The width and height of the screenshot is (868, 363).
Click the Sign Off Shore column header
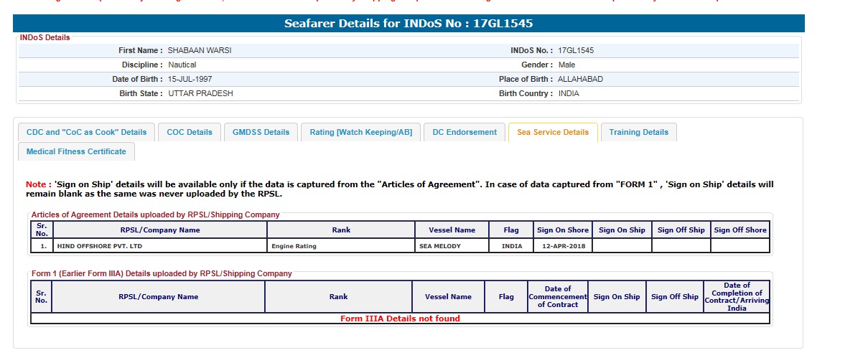click(740, 230)
